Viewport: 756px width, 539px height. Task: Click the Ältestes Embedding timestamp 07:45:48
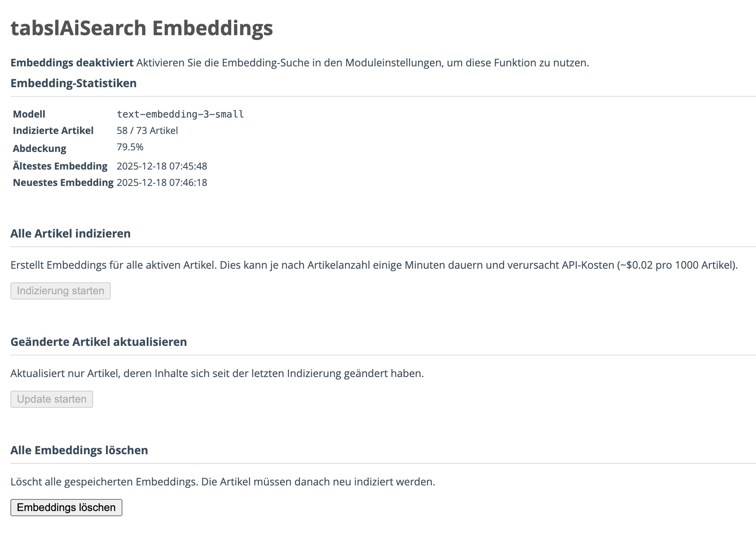(162, 166)
